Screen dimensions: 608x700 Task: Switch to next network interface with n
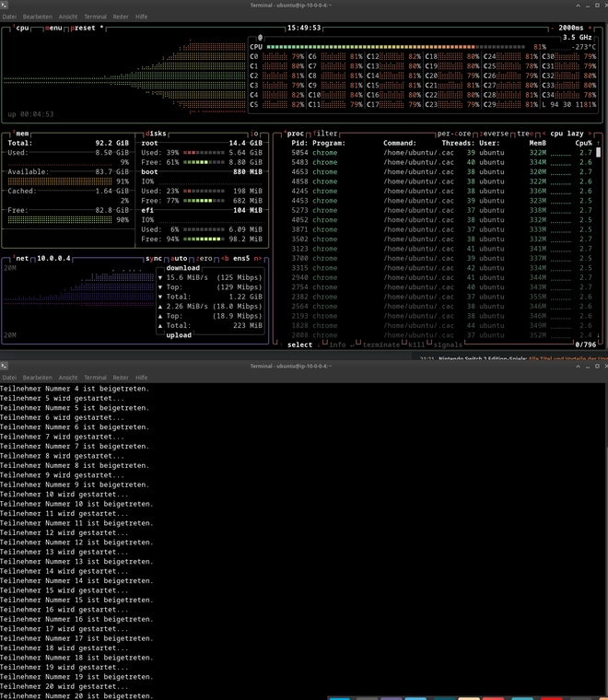(258, 259)
